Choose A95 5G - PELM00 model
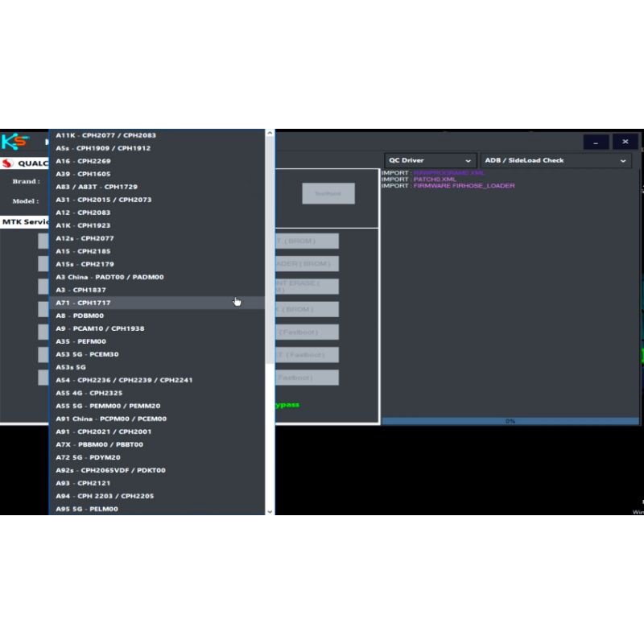644x644 pixels. click(157, 509)
